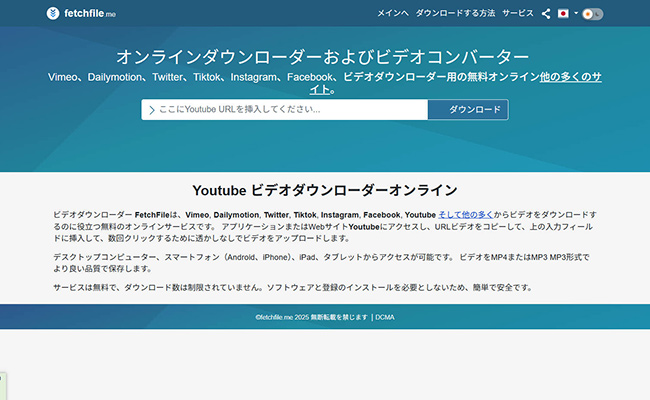Click the chevron icon in URL field
This screenshot has height=400, width=650.
tap(152, 110)
